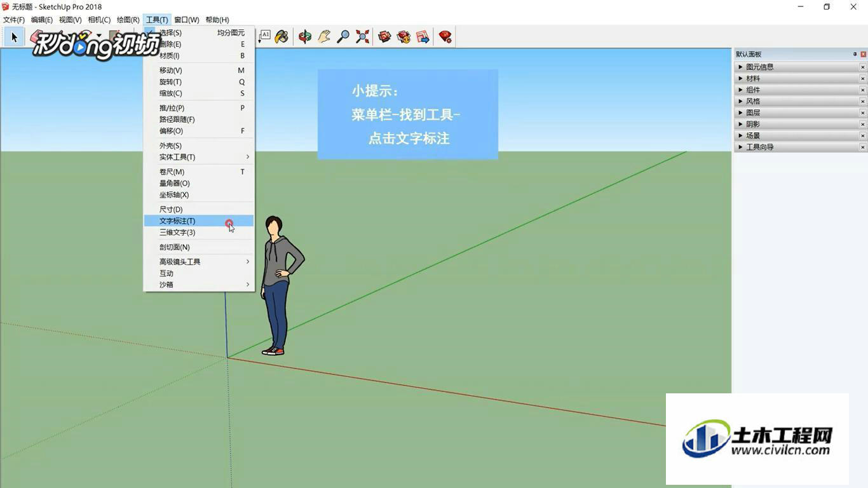868x488 pixels.
Task: Expand the 场景 panel
Action: [740, 135]
